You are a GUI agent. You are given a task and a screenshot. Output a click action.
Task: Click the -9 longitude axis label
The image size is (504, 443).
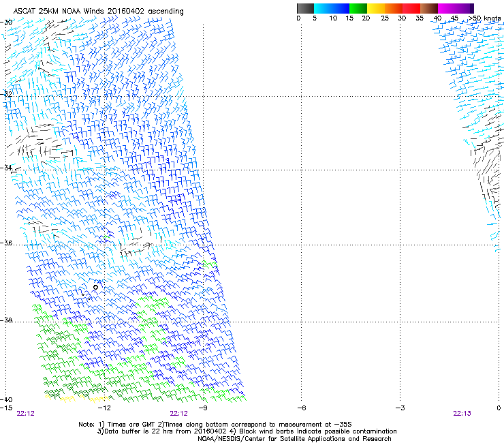click(203, 408)
